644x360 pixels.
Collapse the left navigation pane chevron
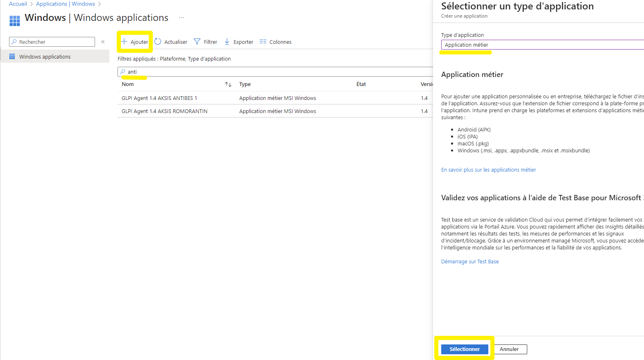tap(103, 42)
